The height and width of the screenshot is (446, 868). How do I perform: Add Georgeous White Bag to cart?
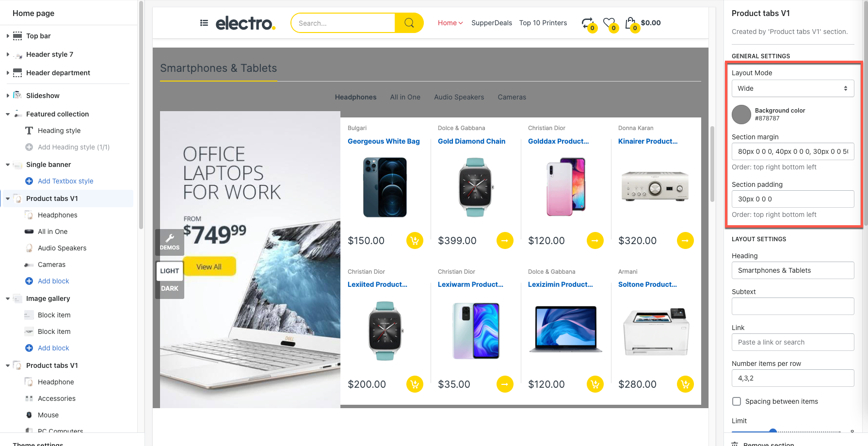click(x=415, y=240)
